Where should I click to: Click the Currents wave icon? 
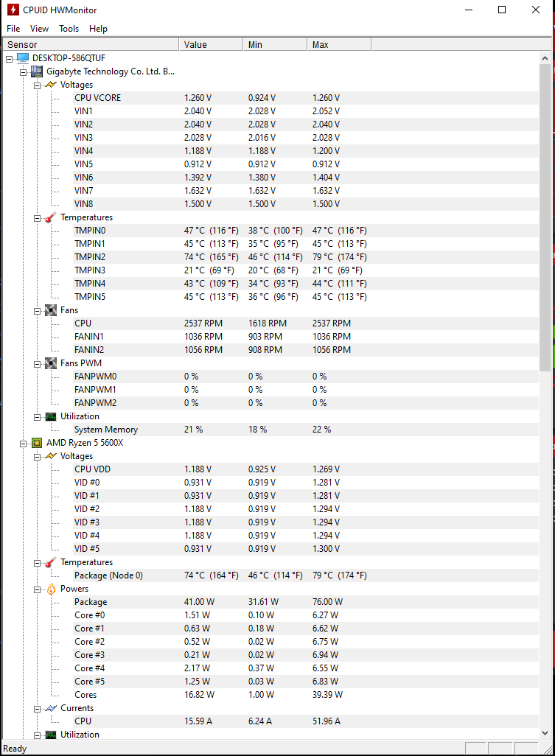click(51, 708)
